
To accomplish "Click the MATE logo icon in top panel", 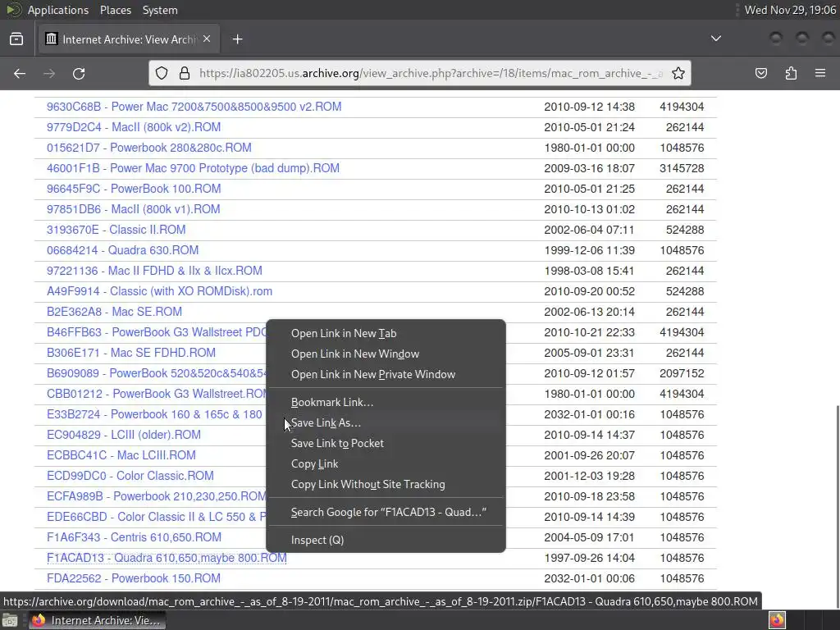I will click(13, 10).
